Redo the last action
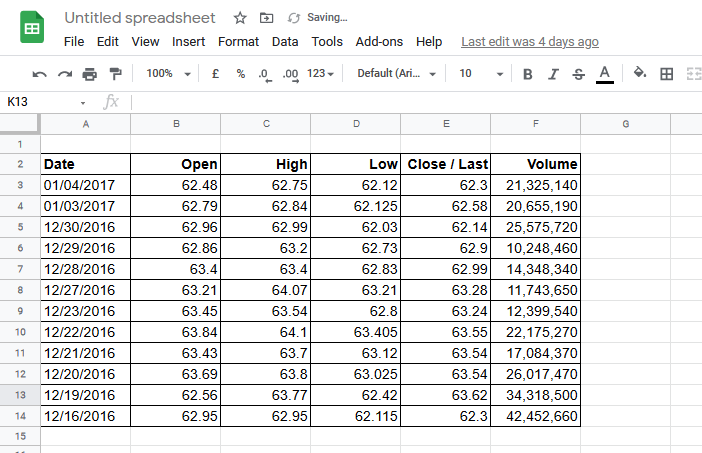Screen dimensions: 702x453 [65, 74]
